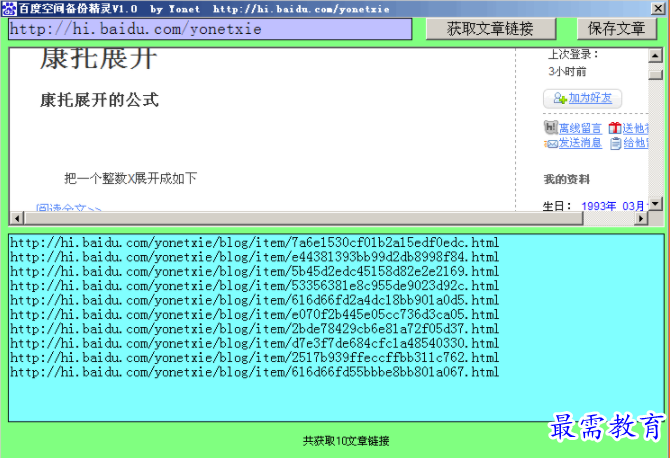The width and height of the screenshot is (672, 458).
Task: Select the link ending e44381393bb99d2db8998f84.html
Action: pos(255,257)
